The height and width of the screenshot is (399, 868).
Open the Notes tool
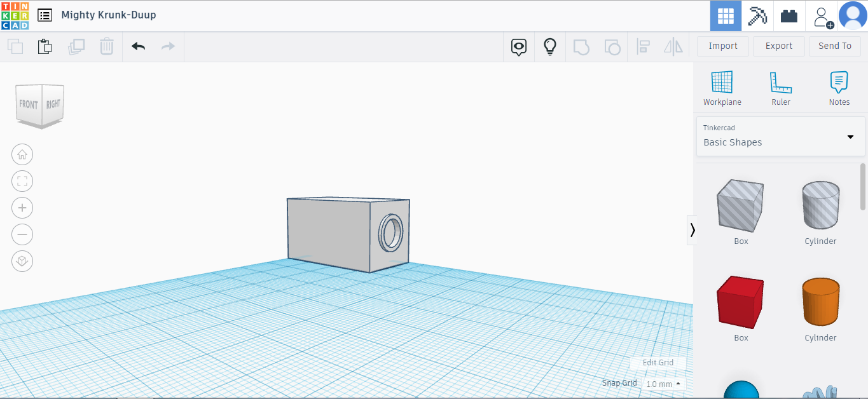[839, 88]
